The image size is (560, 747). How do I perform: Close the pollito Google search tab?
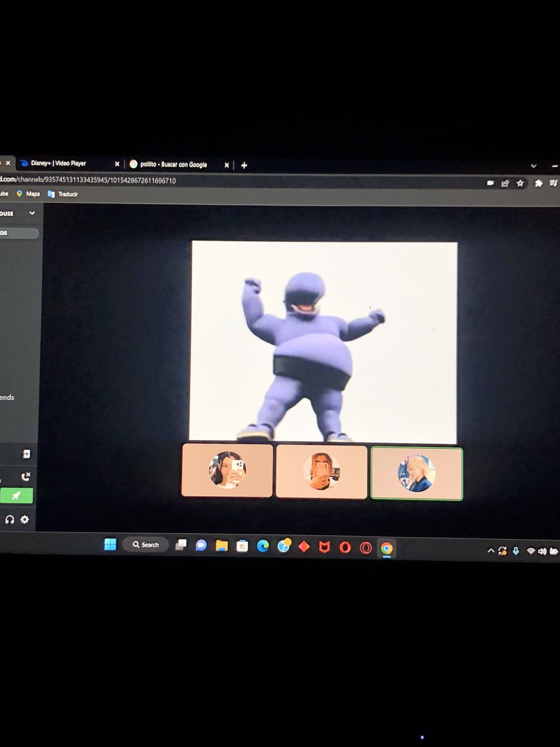pyautogui.click(x=226, y=166)
